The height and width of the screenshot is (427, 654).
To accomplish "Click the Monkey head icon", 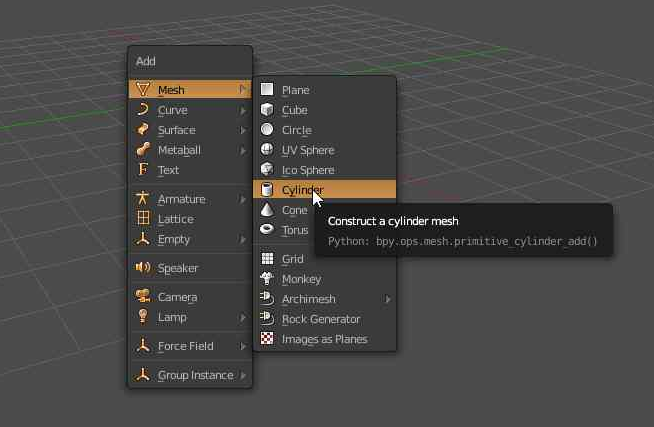I will (x=267, y=278).
